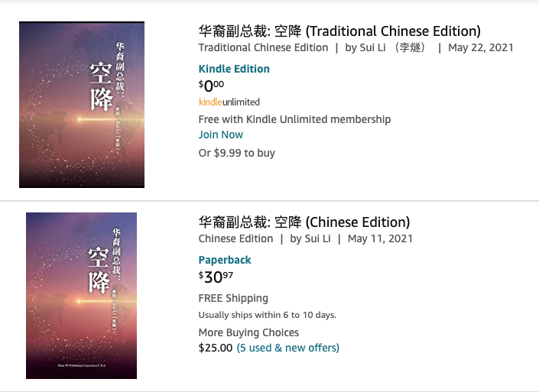Click Join Now for Kindle Unlimited
Screen dimensions: 539x392
click(x=220, y=134)
